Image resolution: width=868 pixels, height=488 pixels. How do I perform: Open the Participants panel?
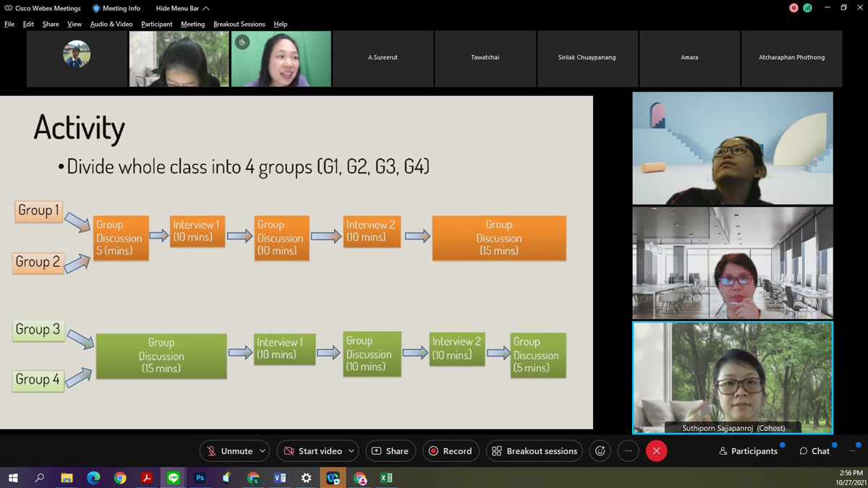[x=748, y=451]
